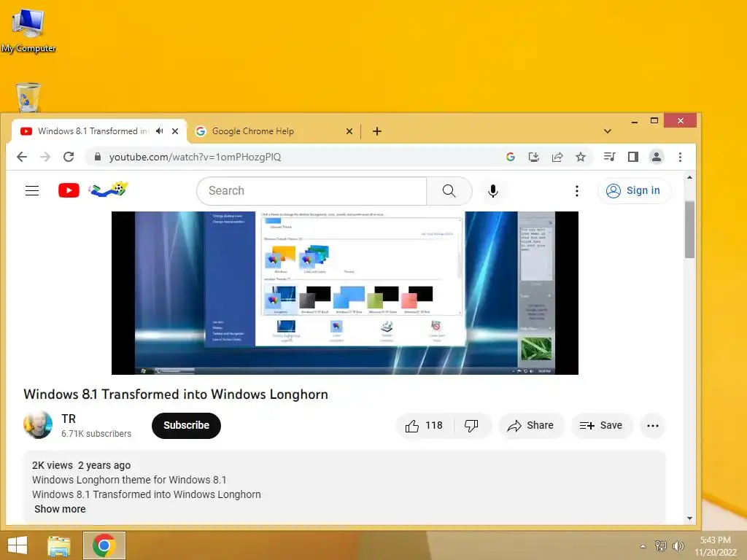Close the Google Chrome Help tab
This screenshot has height=560, width=747.
(349, 131)
